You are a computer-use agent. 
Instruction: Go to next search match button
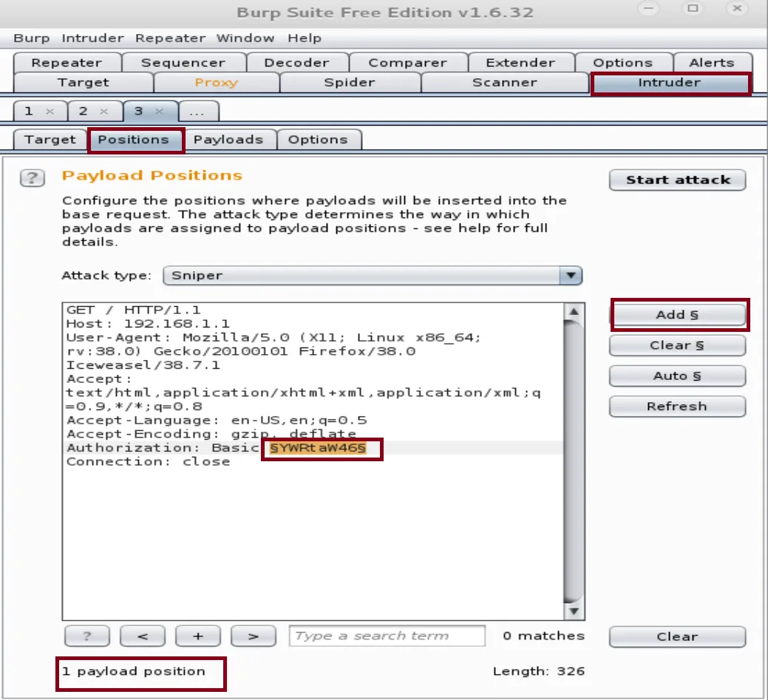[x=254, y=636]
